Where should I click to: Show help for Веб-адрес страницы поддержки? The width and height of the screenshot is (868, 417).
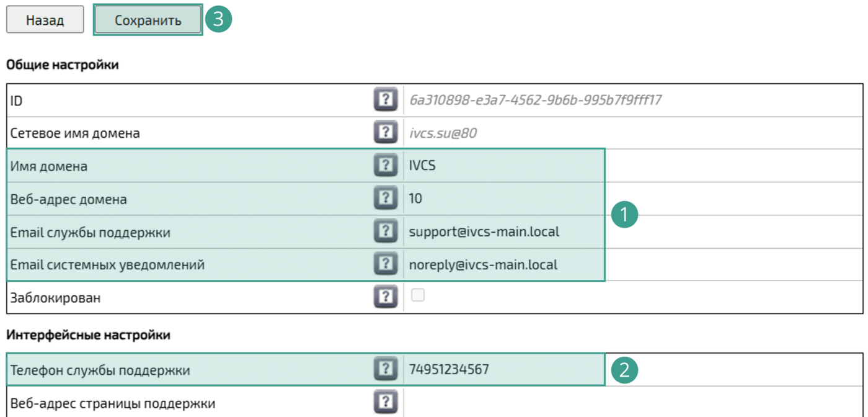(385, 403)
